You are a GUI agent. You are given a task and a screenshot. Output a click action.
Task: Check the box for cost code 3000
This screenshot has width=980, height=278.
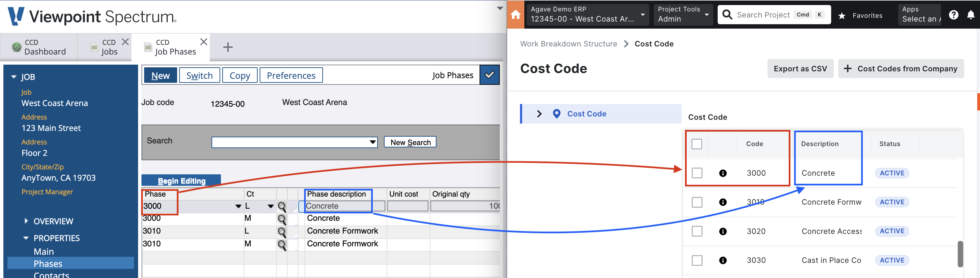[696, 173]
